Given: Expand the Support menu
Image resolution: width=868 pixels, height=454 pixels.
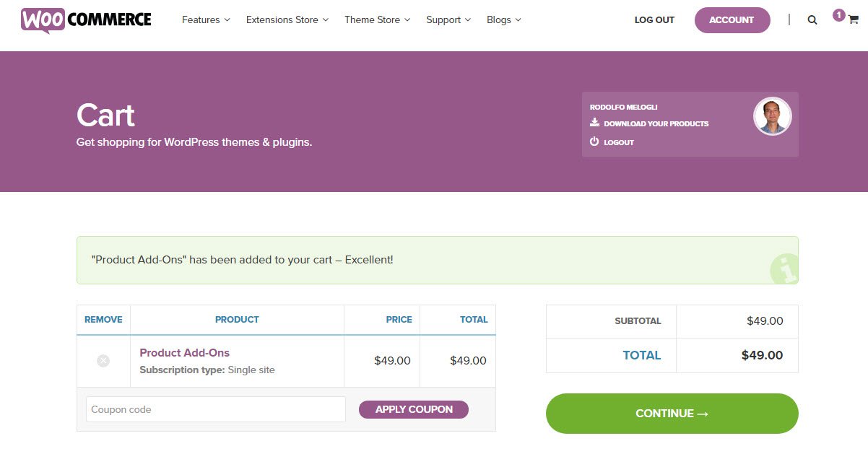Looking at the screenshot, I should 448,20.
